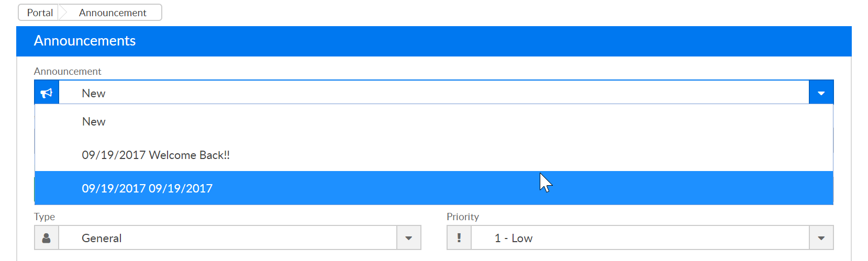Viewport: 868px width, 261px height.
Task: Select '09/19/2017 Welcome Back!!' announcement
Action: pos(156,155)
